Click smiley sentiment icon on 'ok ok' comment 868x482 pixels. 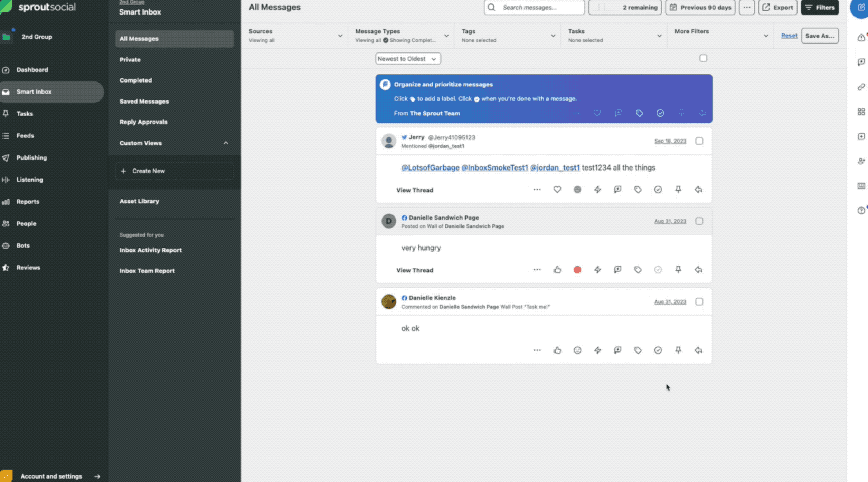(577, 350)
